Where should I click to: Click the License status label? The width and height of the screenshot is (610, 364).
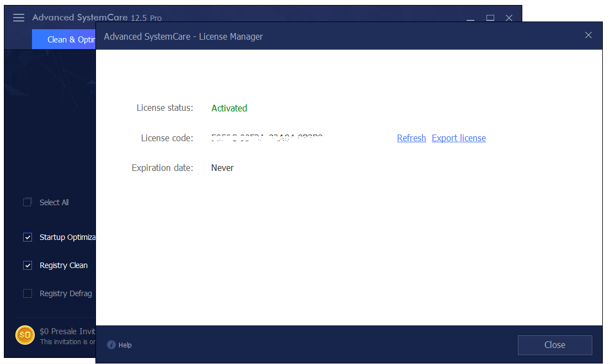[x=164, y=108]
